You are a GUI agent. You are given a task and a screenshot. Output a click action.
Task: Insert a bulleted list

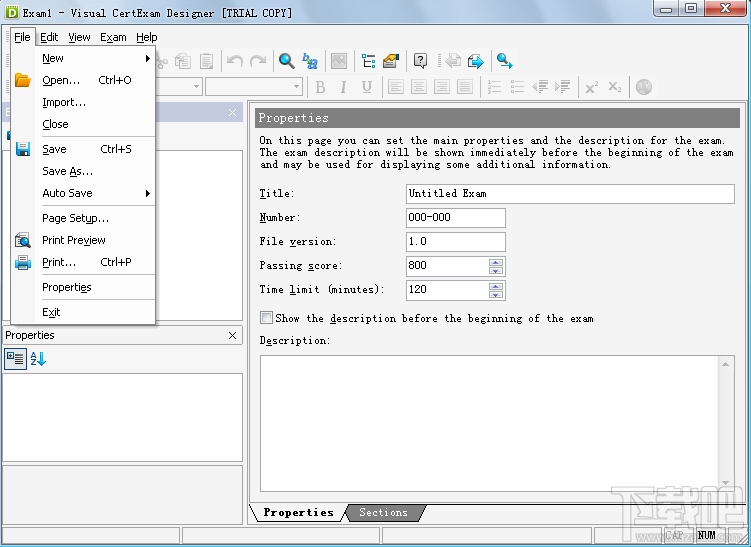[x=517, y=87]
